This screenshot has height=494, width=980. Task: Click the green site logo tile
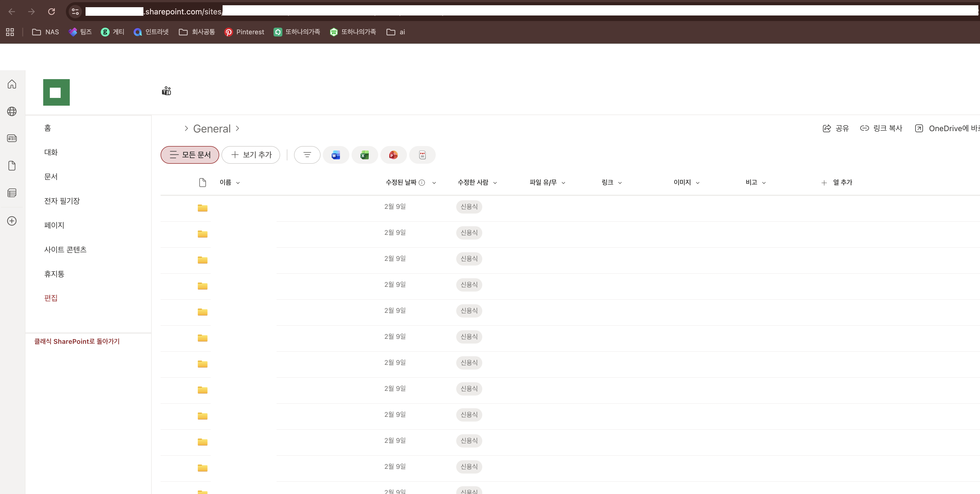point(56,92)
